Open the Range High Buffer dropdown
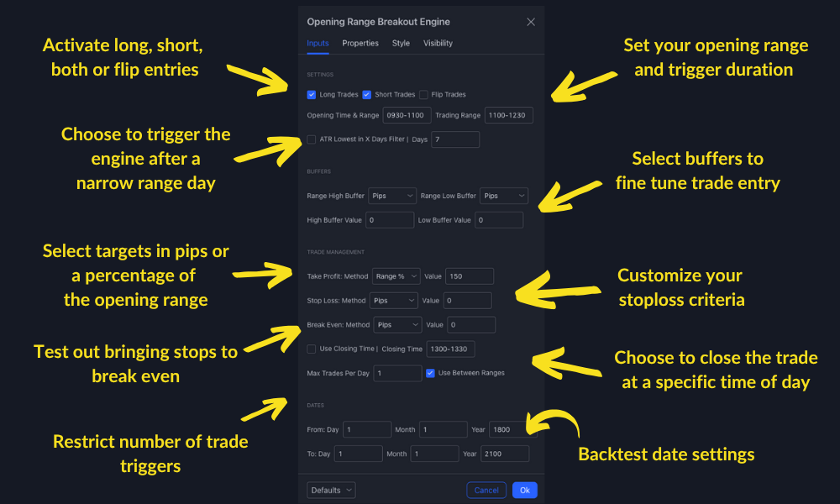Image resolution: width=840 pixels, height=504 pixels. coord(392,196)
